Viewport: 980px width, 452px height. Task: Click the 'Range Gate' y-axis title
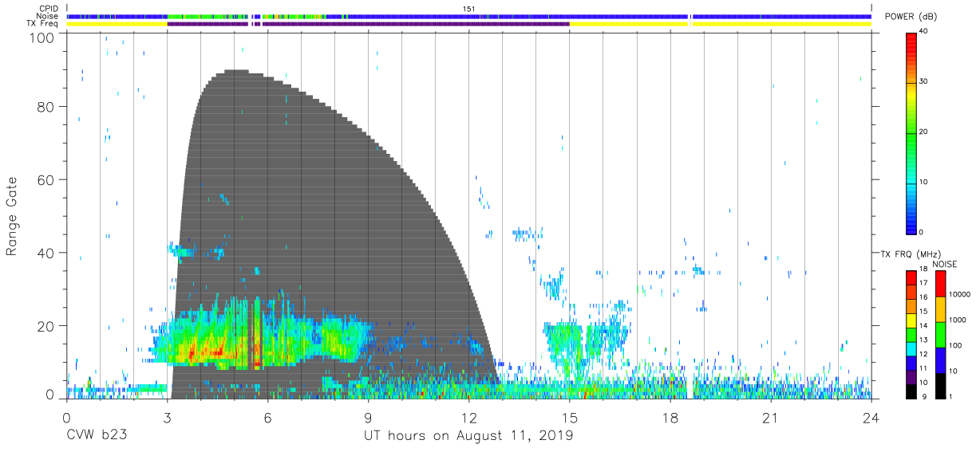[12, 216]
